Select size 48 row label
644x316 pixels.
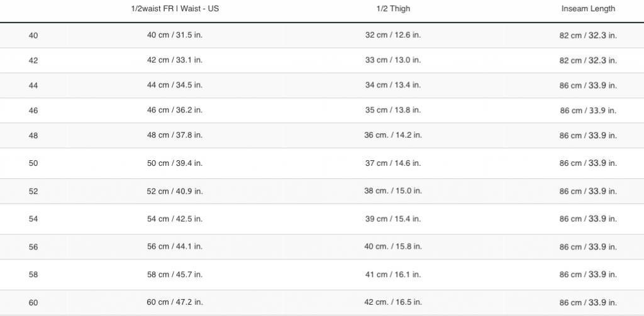tap(33, 136)
